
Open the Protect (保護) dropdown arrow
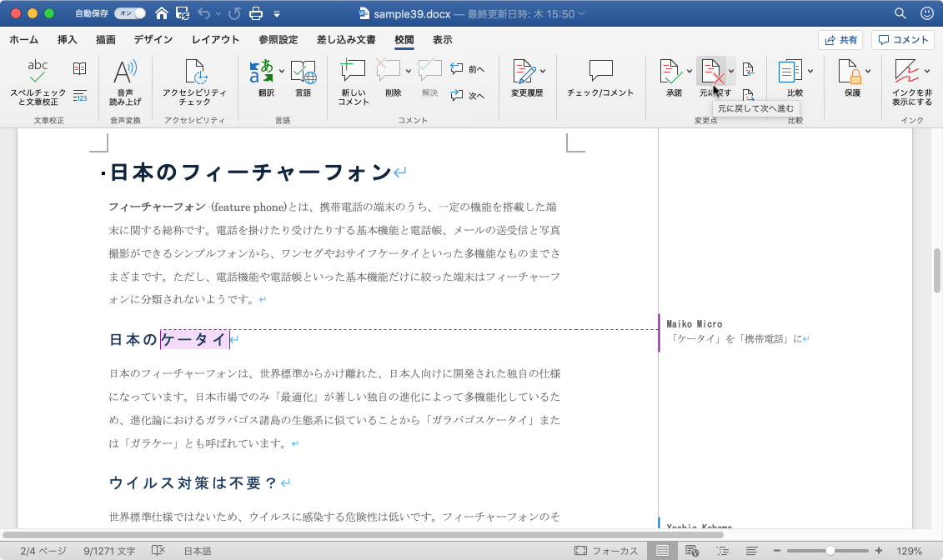[x=869, y=71]
